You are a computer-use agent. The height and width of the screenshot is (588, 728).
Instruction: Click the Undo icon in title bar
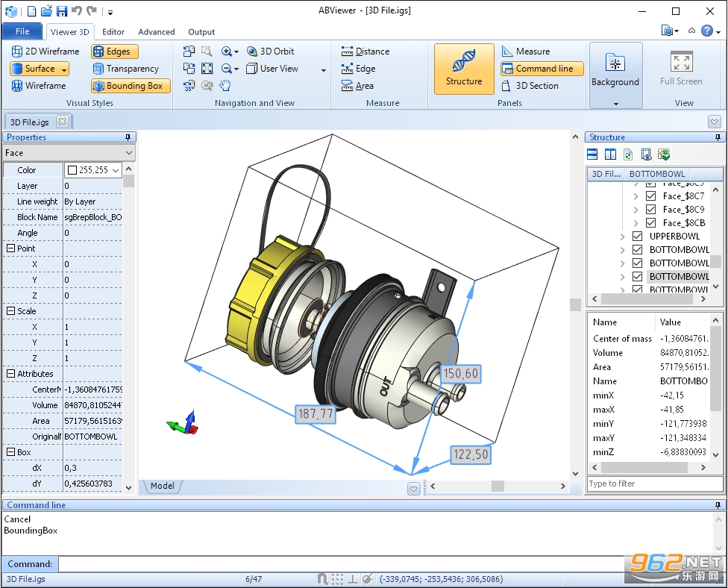point(76,11)
